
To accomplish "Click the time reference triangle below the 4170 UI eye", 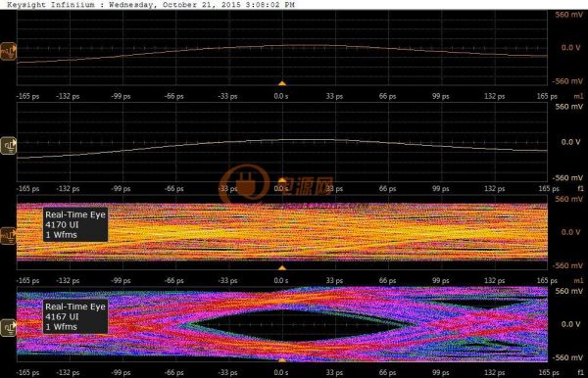I will (x=282, y=268).
